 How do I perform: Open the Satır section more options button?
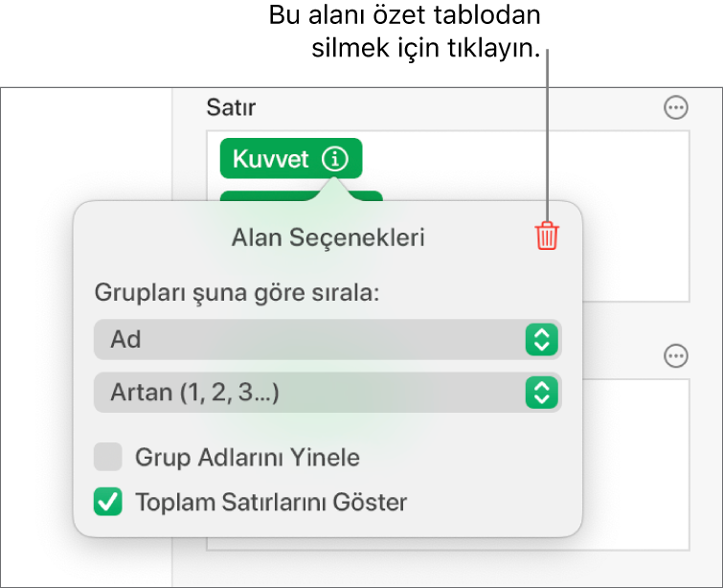tap(676, 108)
